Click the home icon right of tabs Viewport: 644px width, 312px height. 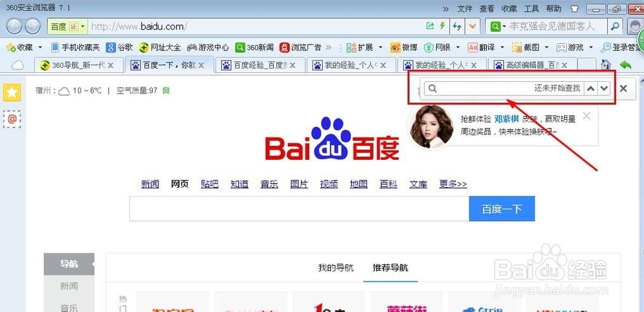click(605, 64)
